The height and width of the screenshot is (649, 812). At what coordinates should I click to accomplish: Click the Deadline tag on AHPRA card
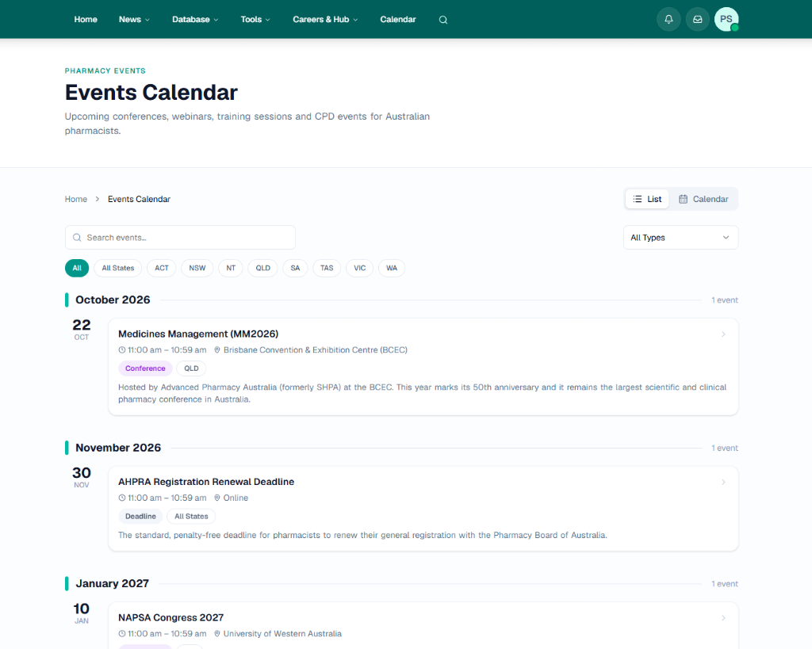[x=140, y=517]
